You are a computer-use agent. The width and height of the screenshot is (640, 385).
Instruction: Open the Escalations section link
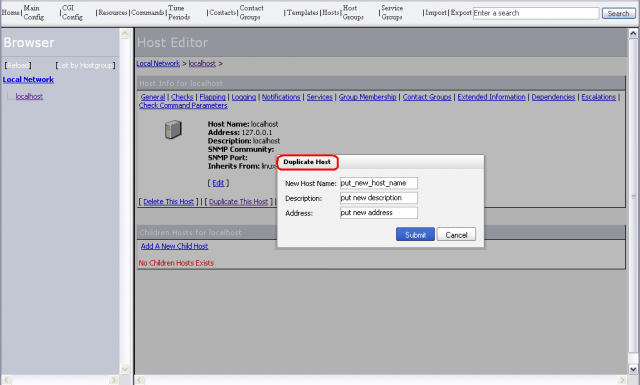(598, 97)
